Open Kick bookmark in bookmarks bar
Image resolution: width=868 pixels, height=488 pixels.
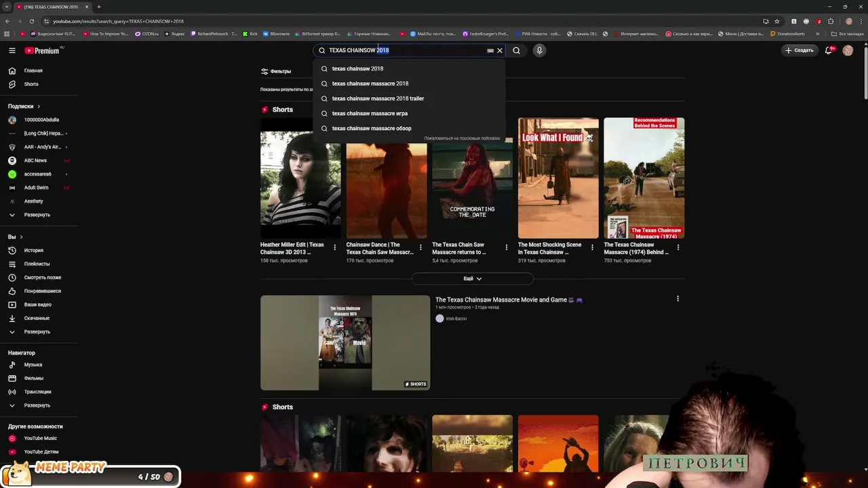coord(250,34)
